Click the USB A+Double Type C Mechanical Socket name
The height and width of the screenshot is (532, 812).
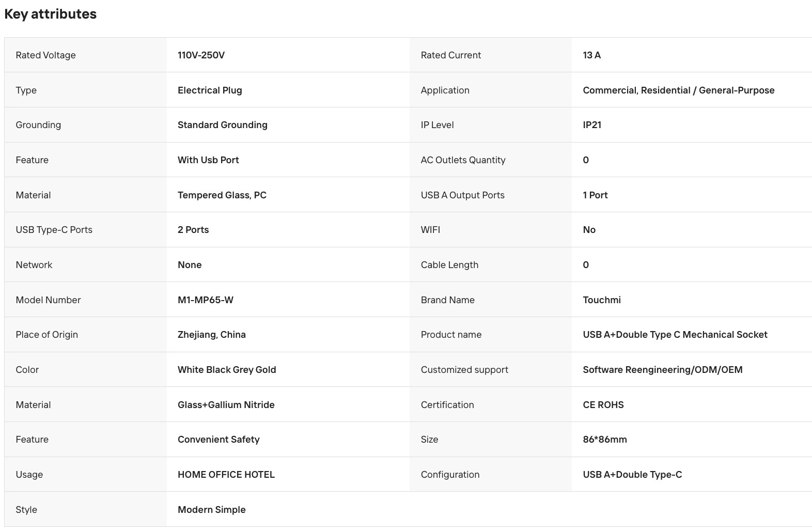coord(675,335)
